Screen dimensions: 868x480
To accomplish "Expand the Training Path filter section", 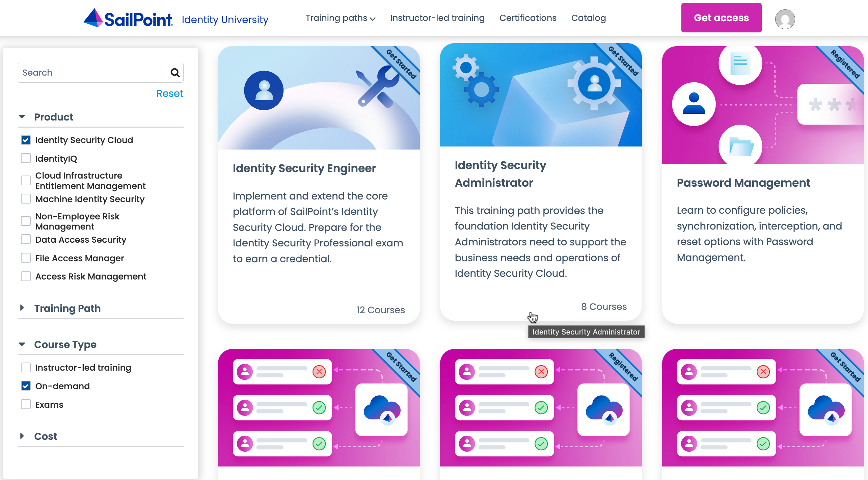I will pyautogui.click(x=22, y=308).
